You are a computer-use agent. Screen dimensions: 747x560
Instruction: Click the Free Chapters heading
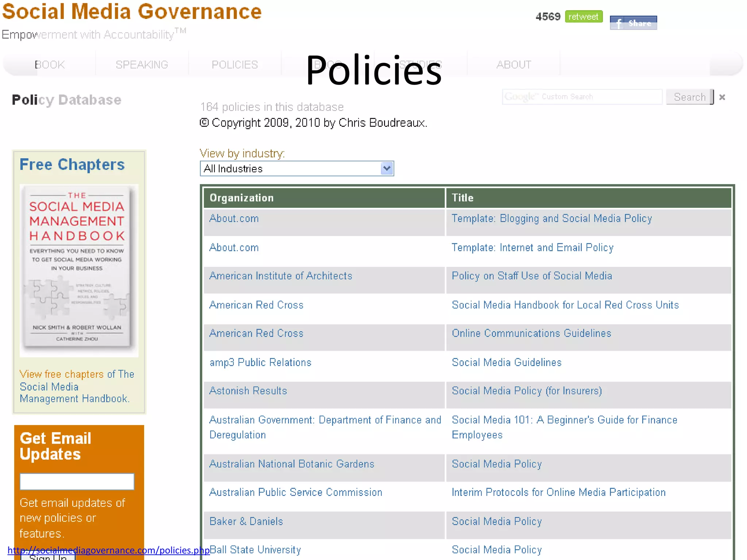tap(72, 164)
